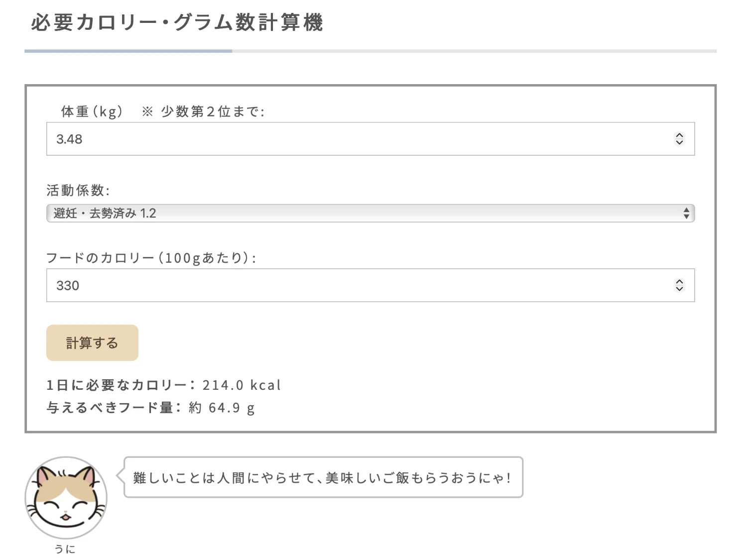Click the cat's speech bubble message
747x560 pixels.
pos(323,478)
